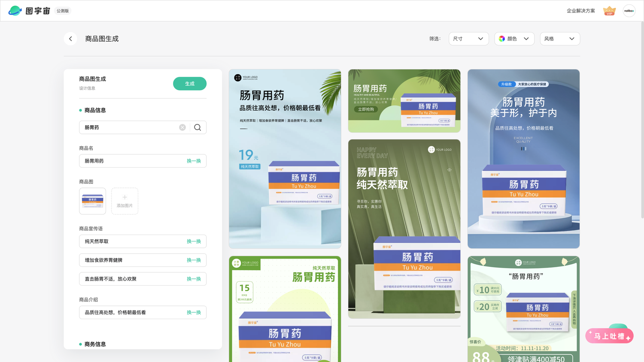Click the 纯天然萃取 slogan field
Screen dimensions: 644x362
click(x=143, y=241)
